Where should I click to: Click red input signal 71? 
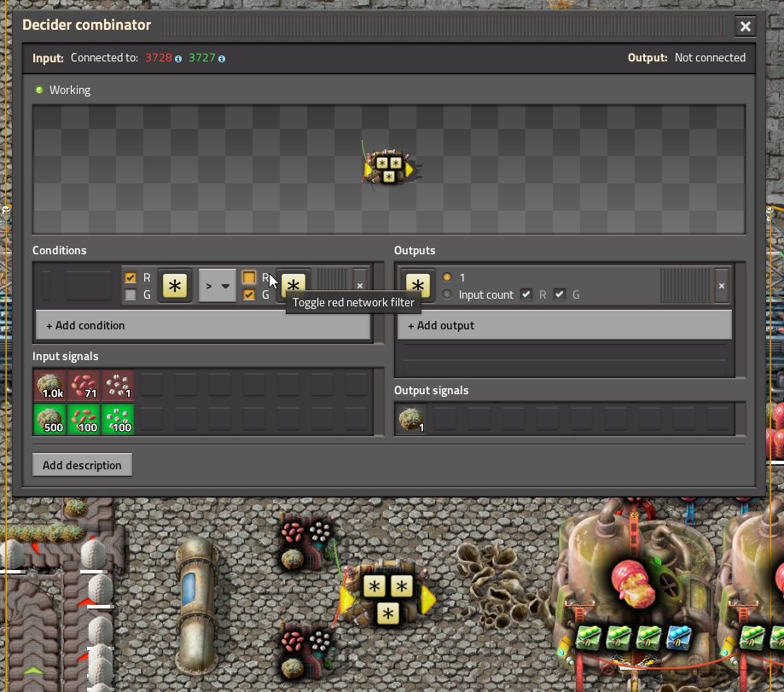84,385
